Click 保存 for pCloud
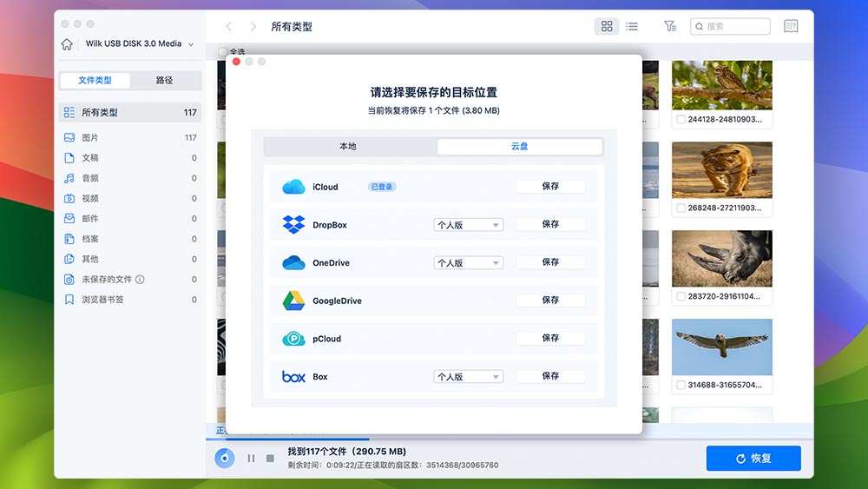The height and width of the screenshot is (489, 868). [550, 338]
